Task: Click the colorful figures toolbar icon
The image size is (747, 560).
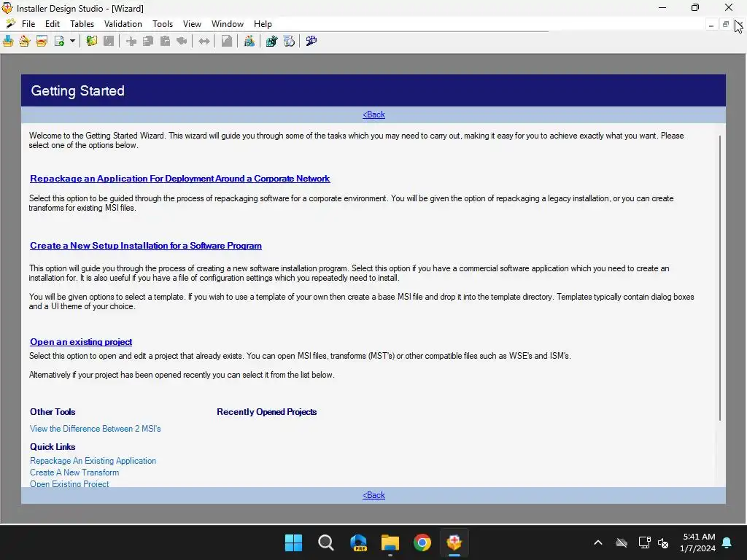Action: (x=249, y=42)
